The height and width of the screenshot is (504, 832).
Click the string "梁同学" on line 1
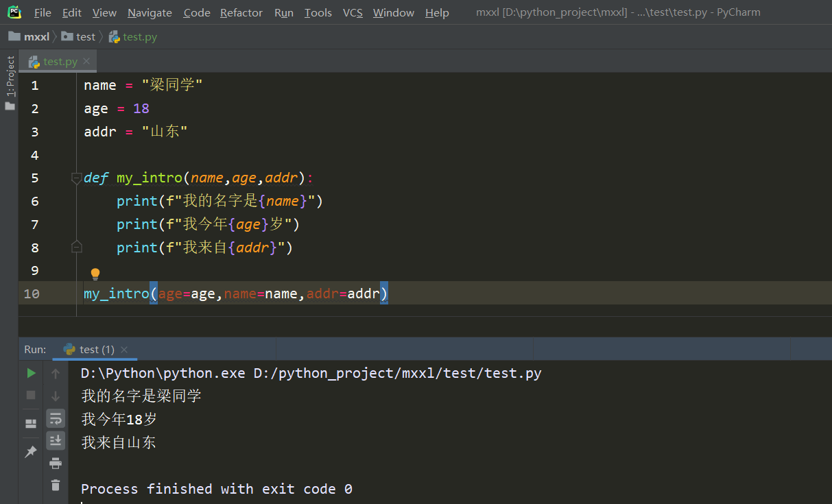coord(172,85)
